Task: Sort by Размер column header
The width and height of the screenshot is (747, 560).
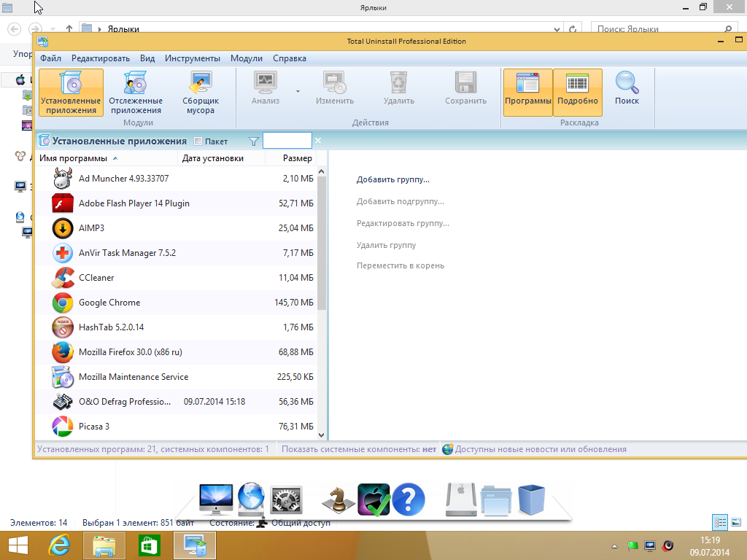Action: [x=290, y=158]
